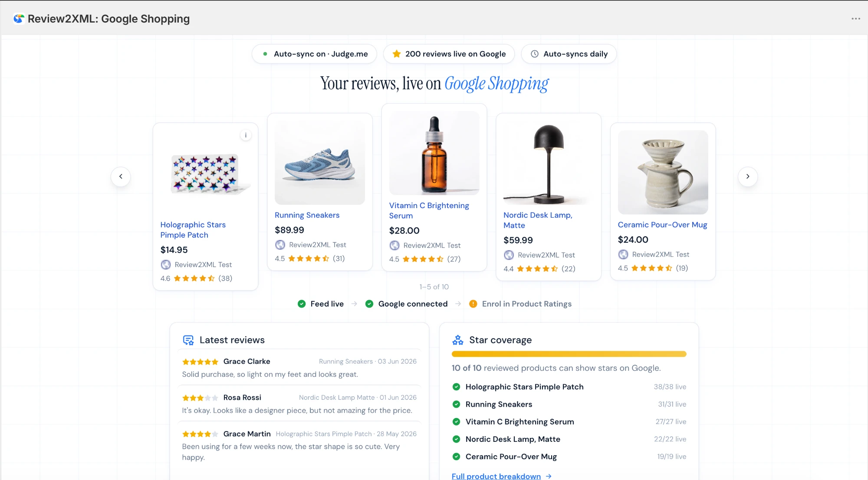Click the $14.95 price label
Viewport: 868px width, 480px height.
coord(174,250)
